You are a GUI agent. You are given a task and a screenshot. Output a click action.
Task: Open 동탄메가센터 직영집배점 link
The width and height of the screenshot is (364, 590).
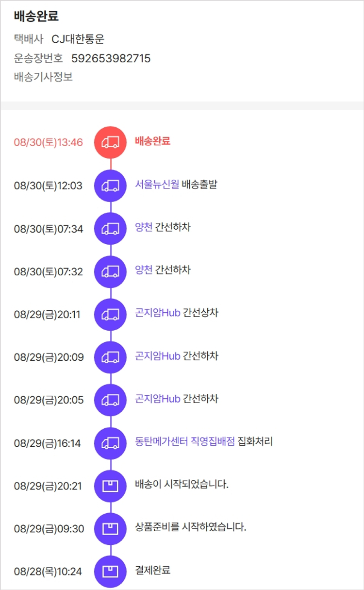185,441
